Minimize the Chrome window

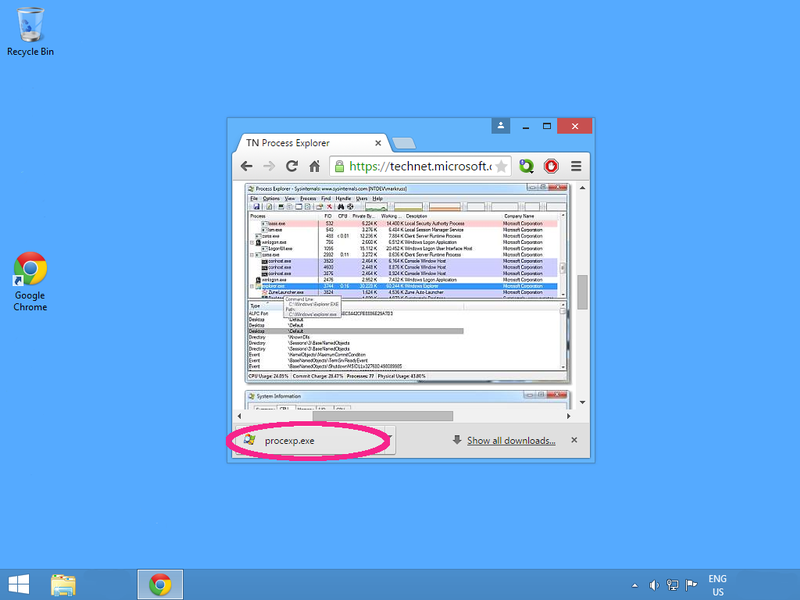pyautogui.click(x=526, y=126)
